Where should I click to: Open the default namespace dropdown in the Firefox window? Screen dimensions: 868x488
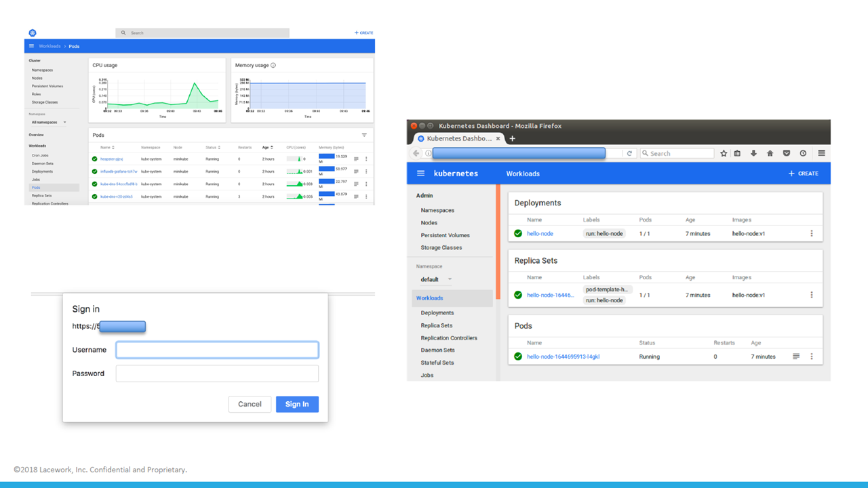436,279
